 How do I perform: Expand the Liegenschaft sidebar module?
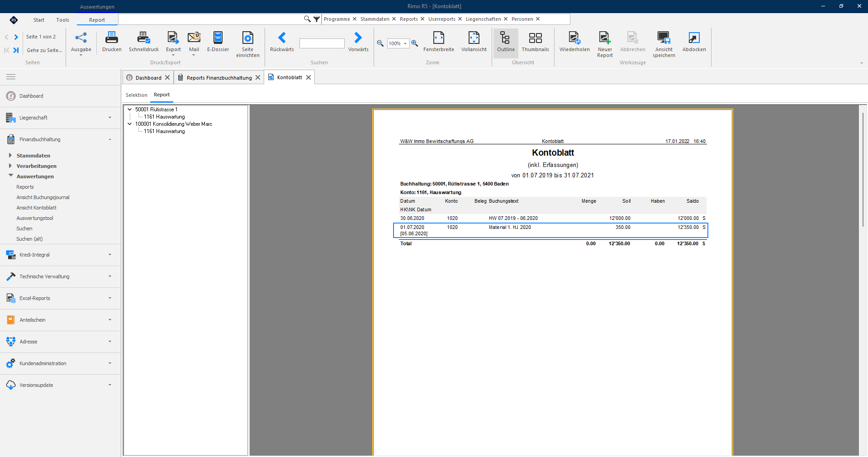60,118
